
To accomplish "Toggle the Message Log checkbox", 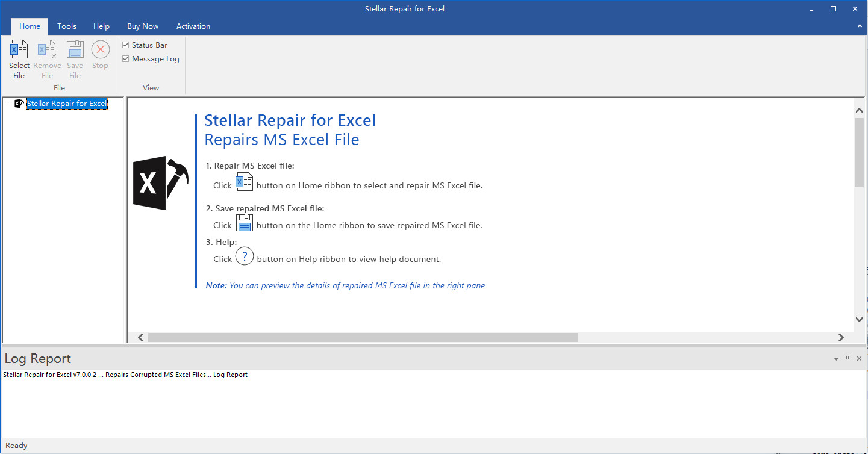I will click(x=125, y=59).
